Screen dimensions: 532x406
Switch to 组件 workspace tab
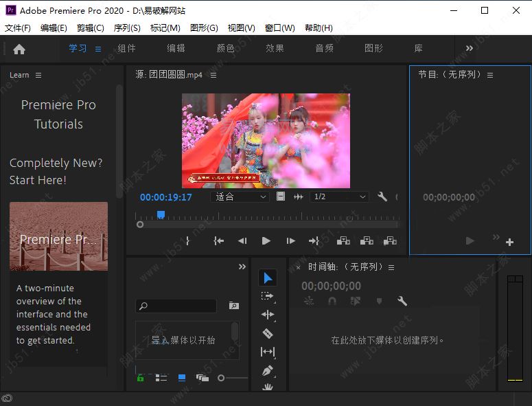pos(126,48)
